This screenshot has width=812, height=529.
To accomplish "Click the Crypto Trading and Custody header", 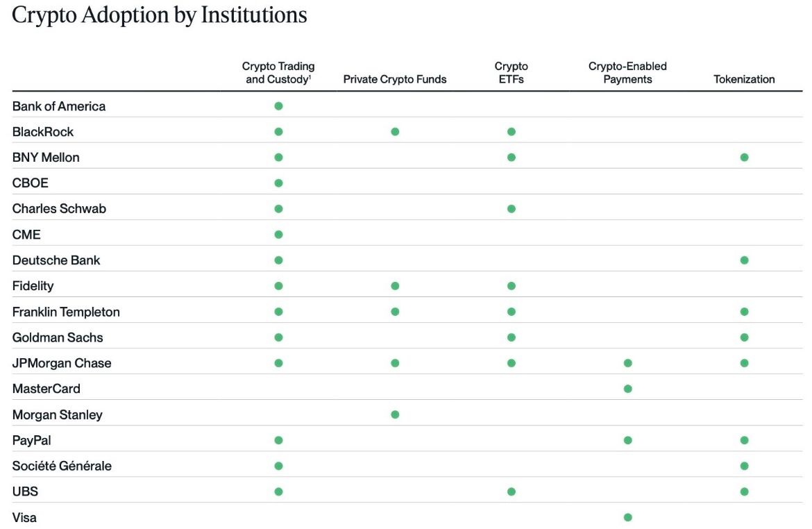I will pyautogui.click(x=278, y=73).
